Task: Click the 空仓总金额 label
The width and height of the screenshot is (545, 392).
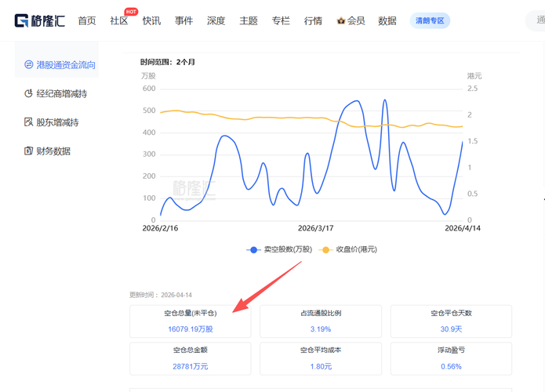Action: click(191, 350)
